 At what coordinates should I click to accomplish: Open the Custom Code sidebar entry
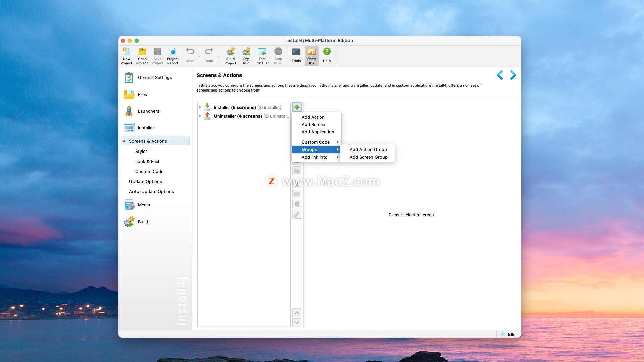pyautogui.click(x=149, y=171)
